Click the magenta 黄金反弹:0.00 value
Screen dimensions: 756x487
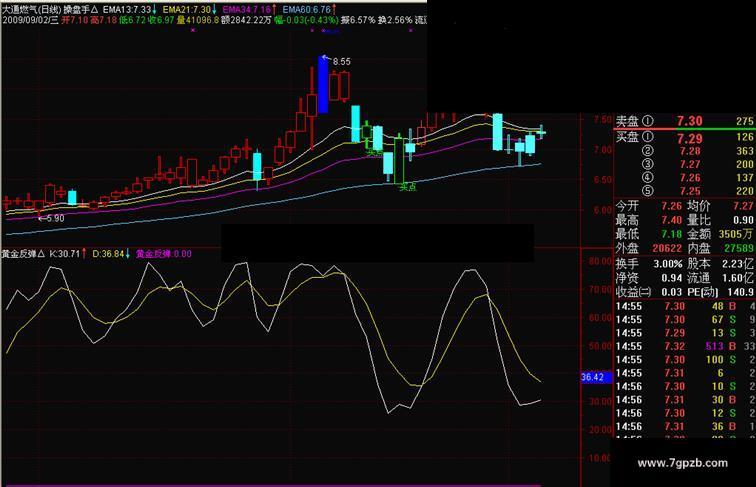(x=163, y=254)
